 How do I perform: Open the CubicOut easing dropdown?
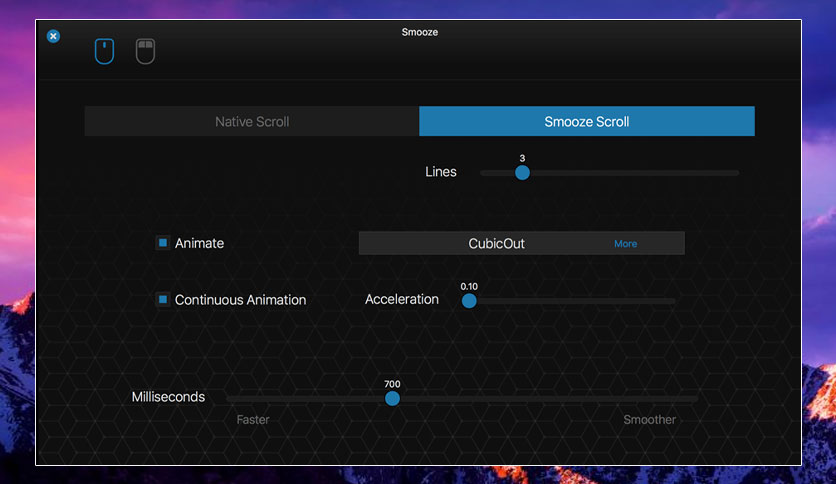pos(521,243)
